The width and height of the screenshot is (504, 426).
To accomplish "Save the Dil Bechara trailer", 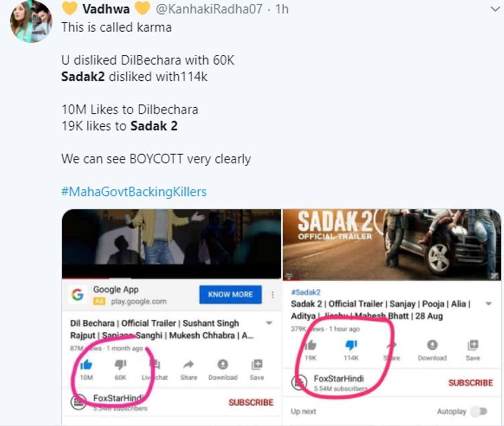I will (257, 365).
